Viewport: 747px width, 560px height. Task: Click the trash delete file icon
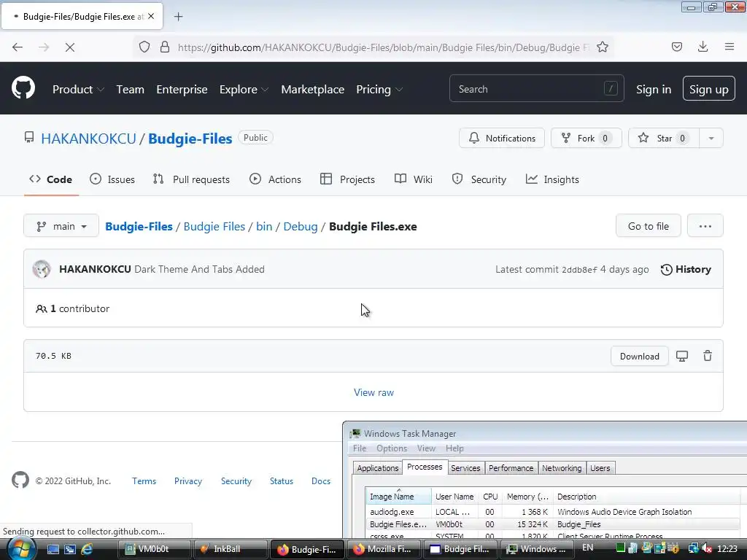tap(708, 356)
